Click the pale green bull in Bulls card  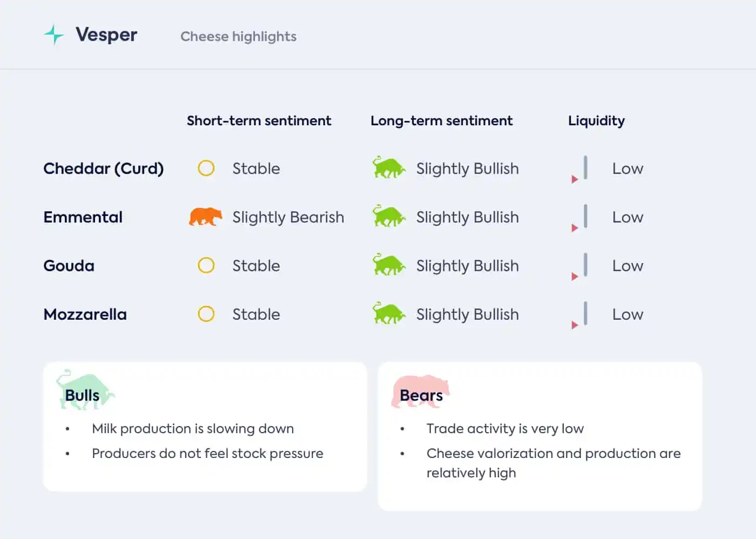pyautogui.click(x=85, y=390)
